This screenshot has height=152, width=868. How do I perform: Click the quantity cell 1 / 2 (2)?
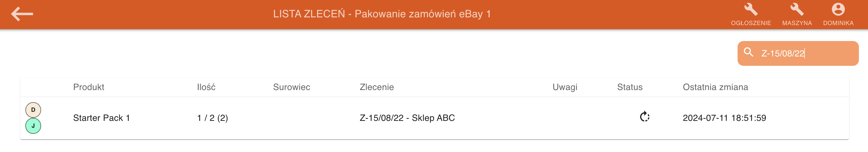(212, 118)
